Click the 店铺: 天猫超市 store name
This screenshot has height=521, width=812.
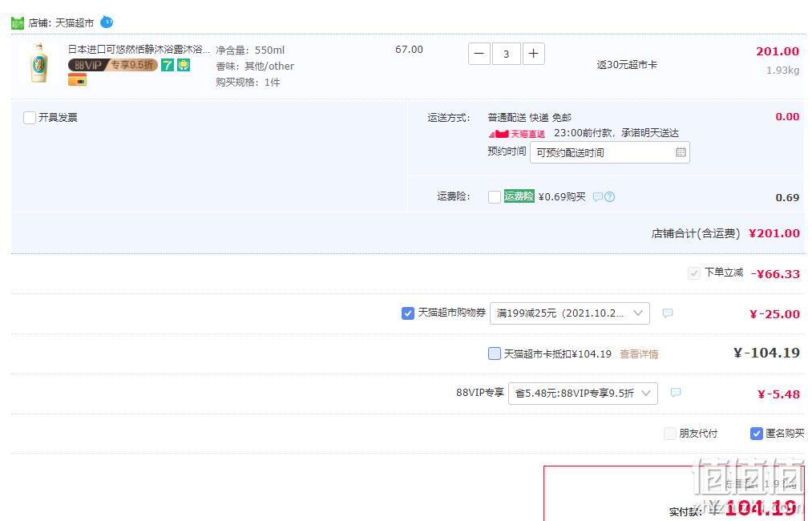click(61, 22)
